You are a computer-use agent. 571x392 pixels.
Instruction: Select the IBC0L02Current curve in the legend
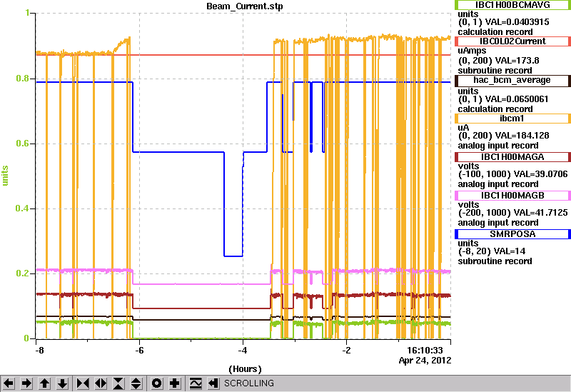[x=512, y=41]
